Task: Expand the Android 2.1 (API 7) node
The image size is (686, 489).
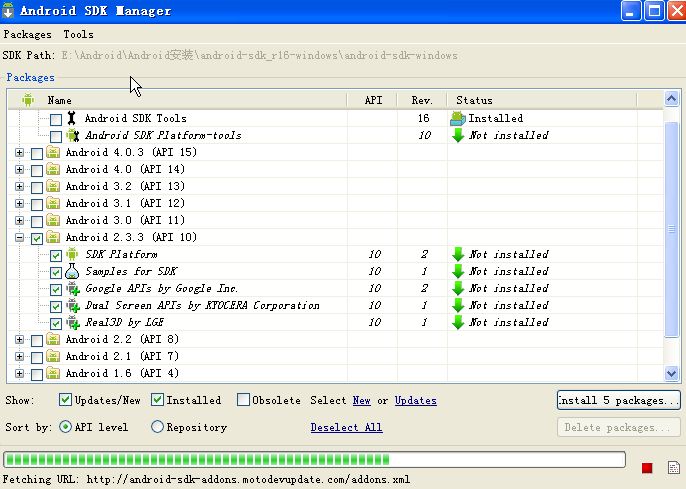Action: point(19,357)
